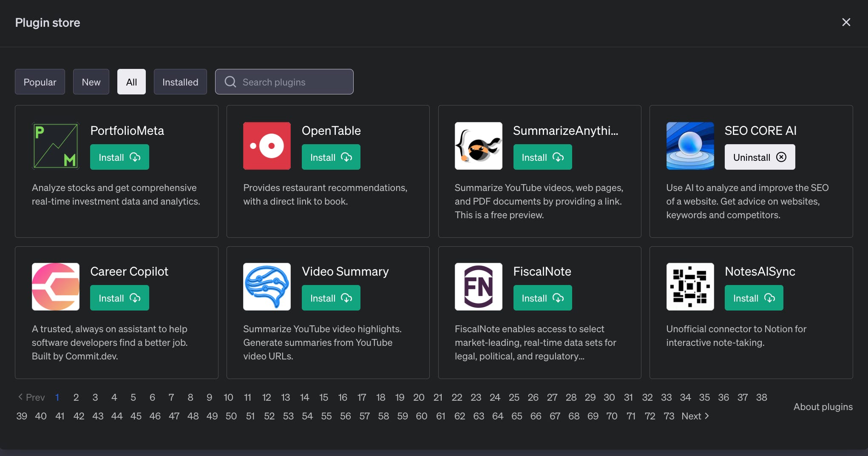Open page 64 of plugin list
Screen dimensions: 868x456
[x=498, y=416]
